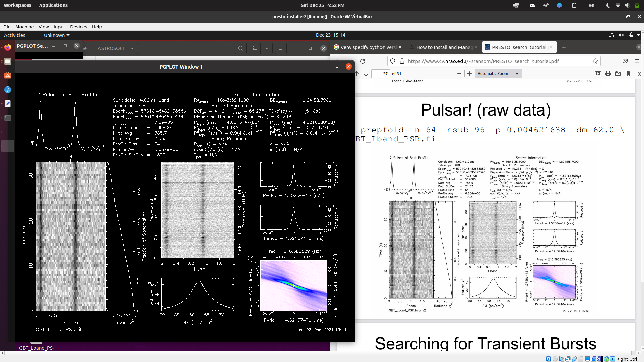
Task: Open the host Workspaces menu
Action: 17,5
